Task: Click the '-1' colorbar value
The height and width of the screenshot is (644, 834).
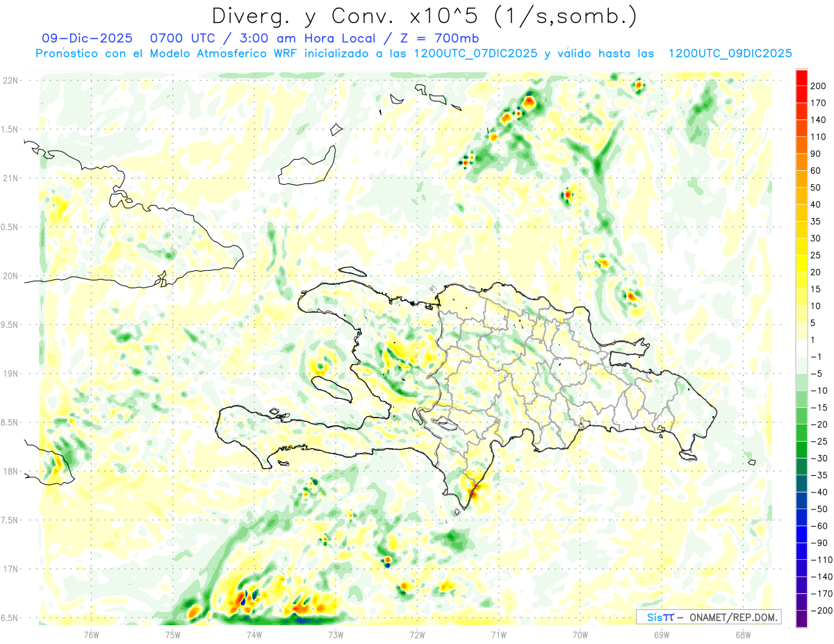Action: click(x=815, y=357)
